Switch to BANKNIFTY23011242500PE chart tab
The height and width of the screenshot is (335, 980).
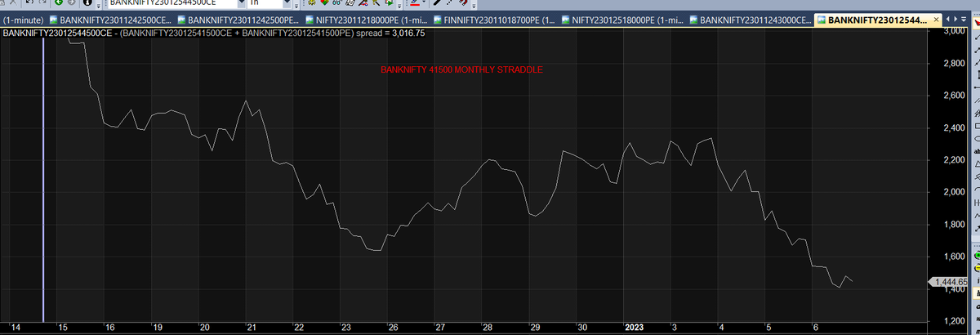click(x=238, y=20)
